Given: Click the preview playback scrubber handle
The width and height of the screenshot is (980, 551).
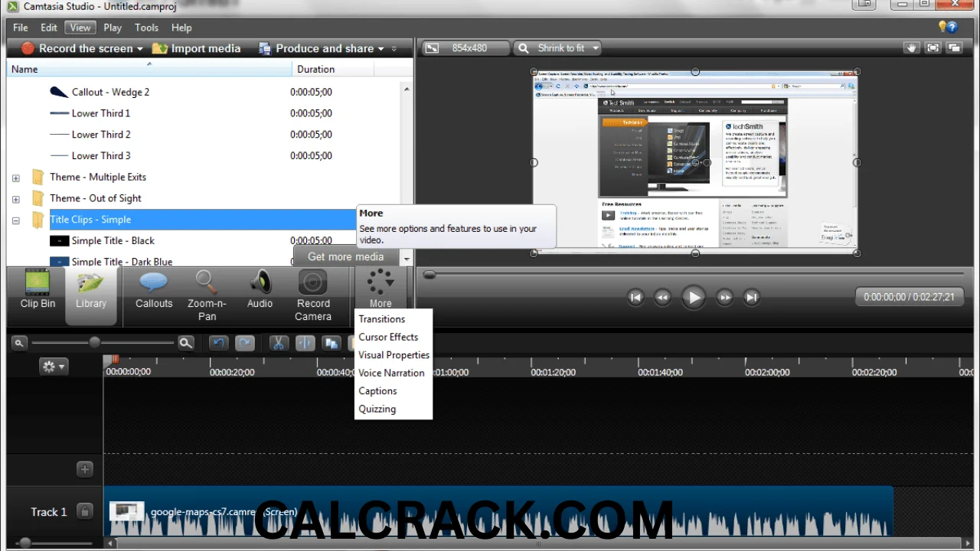Looking at the screenshot, I should click(x=430, y=275).
